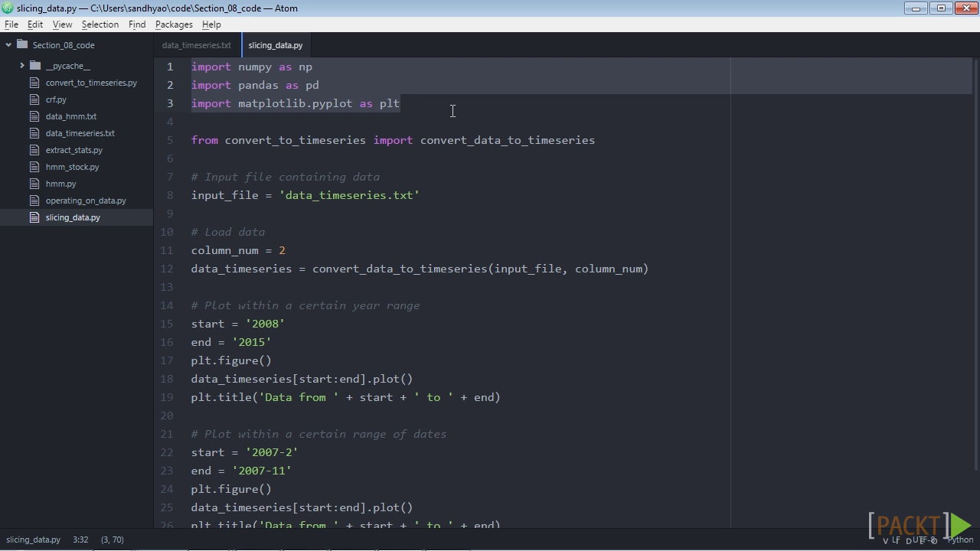The height and width of the screenshot is (551, 980).
Task: Click slicing_data.py path in status bar
Action: pyautogui.click(x=33, y=540)
